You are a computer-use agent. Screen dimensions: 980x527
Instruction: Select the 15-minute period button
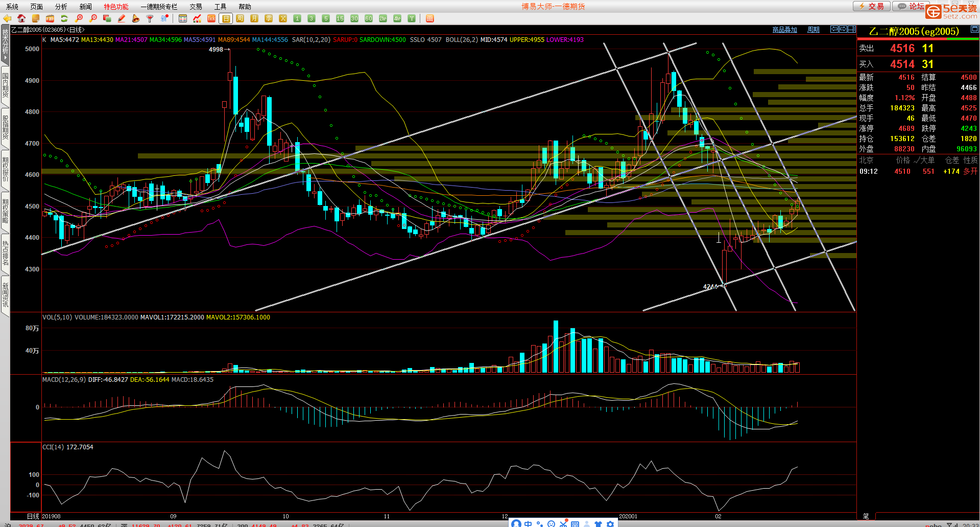[x=340, y=18]
